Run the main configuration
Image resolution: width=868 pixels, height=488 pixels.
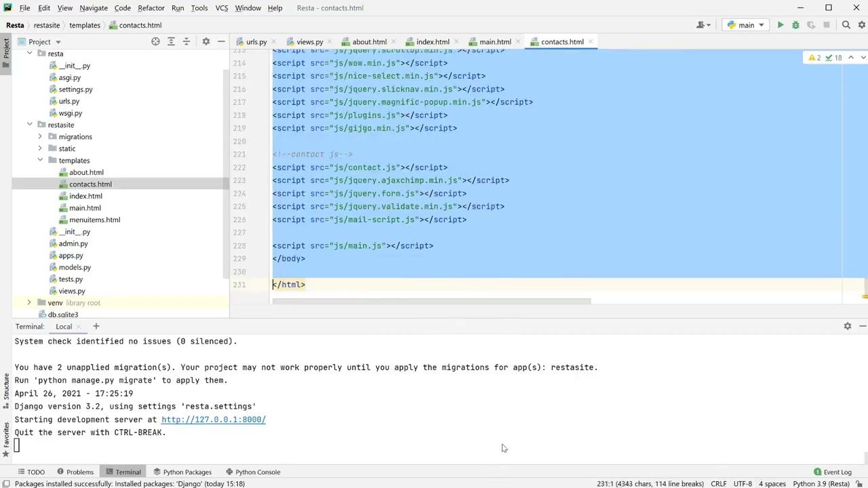click(781, 25)
